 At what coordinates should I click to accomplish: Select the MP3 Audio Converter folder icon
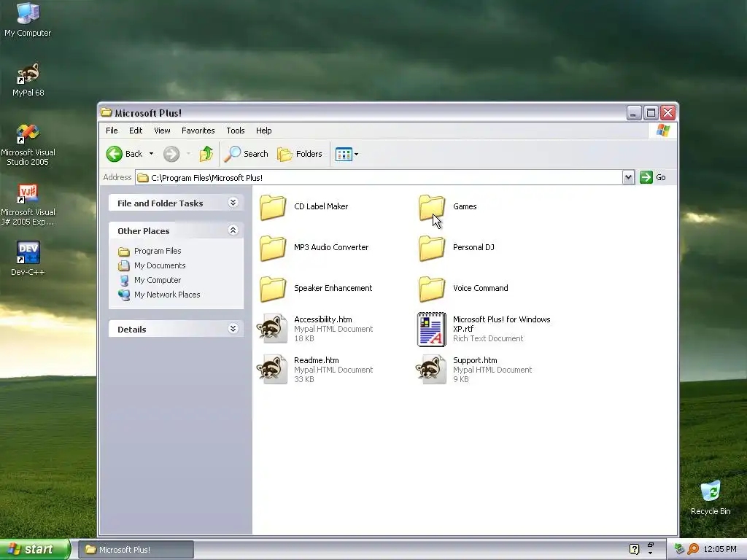(x=273, y=248)
